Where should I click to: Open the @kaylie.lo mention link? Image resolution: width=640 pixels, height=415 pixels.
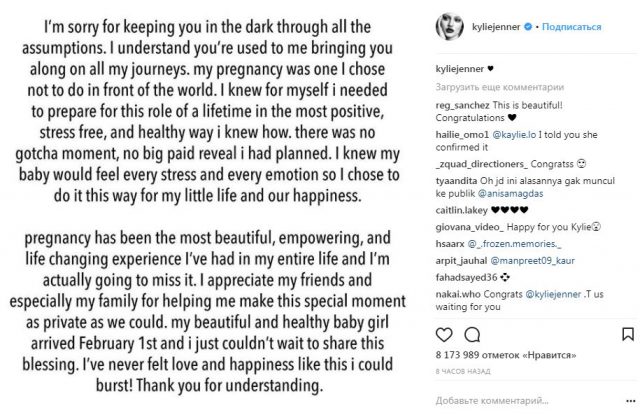click(514, 135)
